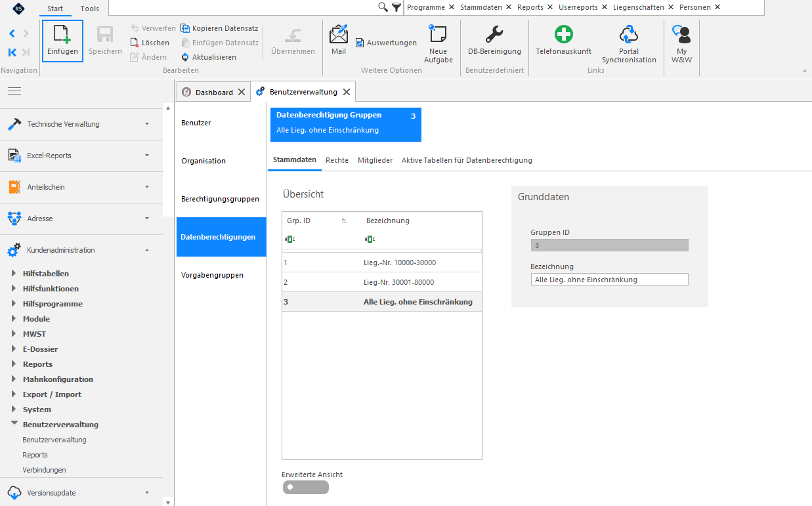Navigate to previous record arrow
The height and width of the screenshot is (506, 812).
coord(12,33)
